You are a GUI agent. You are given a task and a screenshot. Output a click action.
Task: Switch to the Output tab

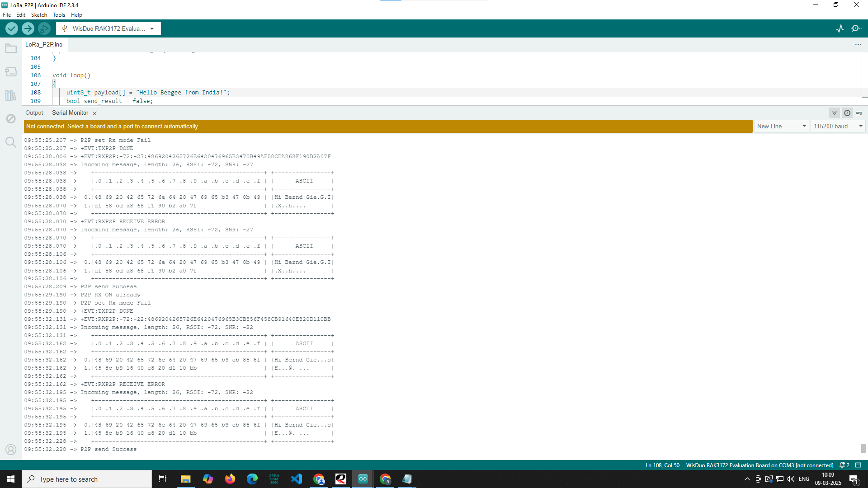coord(34,113)
